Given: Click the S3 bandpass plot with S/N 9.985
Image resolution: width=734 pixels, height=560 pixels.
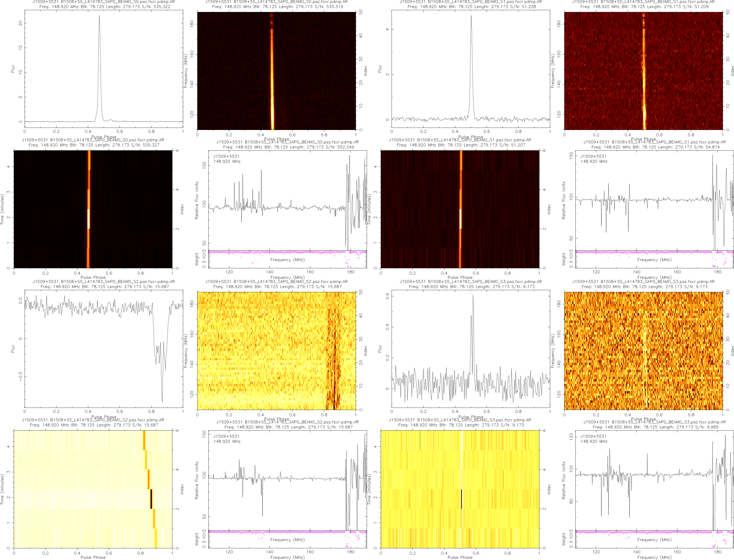Looking at the screenshot, I should pos(654,480).
